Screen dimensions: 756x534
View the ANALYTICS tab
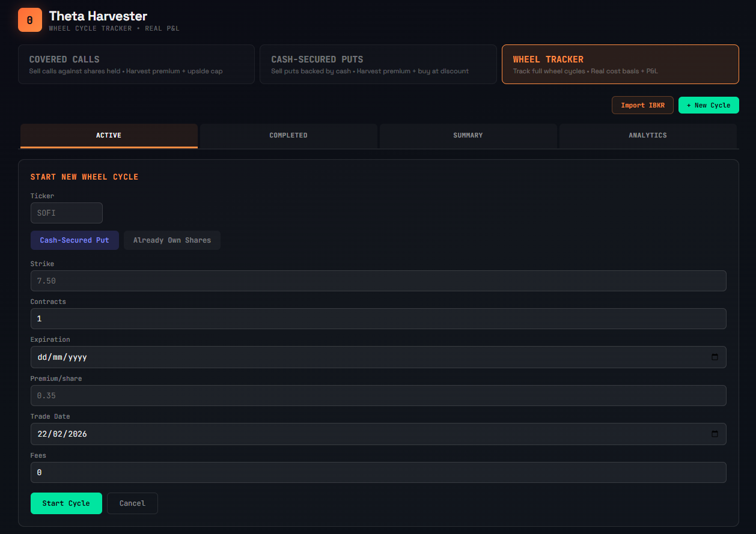tap(648, 135)
